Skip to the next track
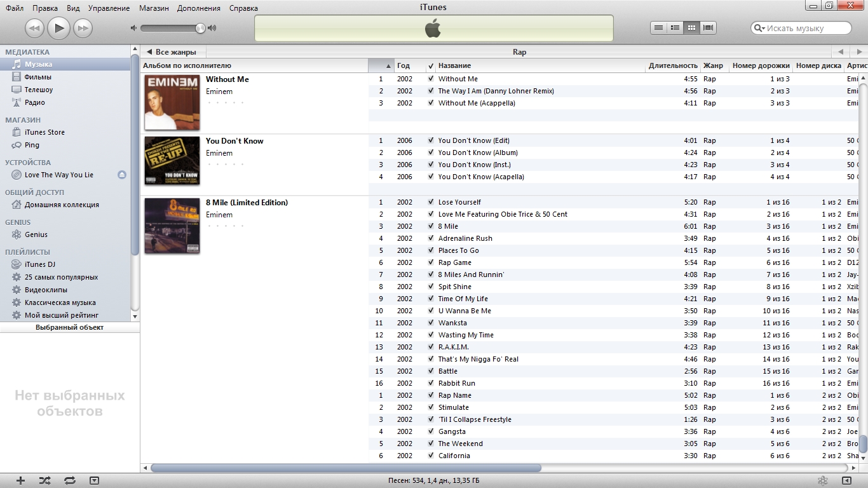The height and width of the screenshot is (488, 868). (x=83, y=28)
